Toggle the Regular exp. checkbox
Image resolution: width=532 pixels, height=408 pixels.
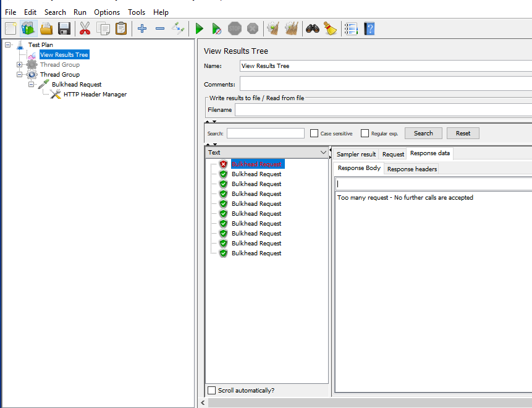tap(365, 134)
